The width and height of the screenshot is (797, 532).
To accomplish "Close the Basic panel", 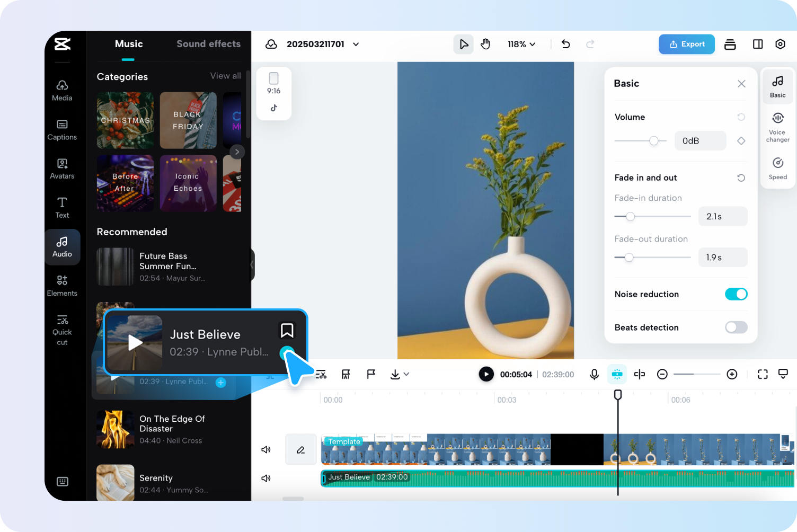I will pos(741,84).
